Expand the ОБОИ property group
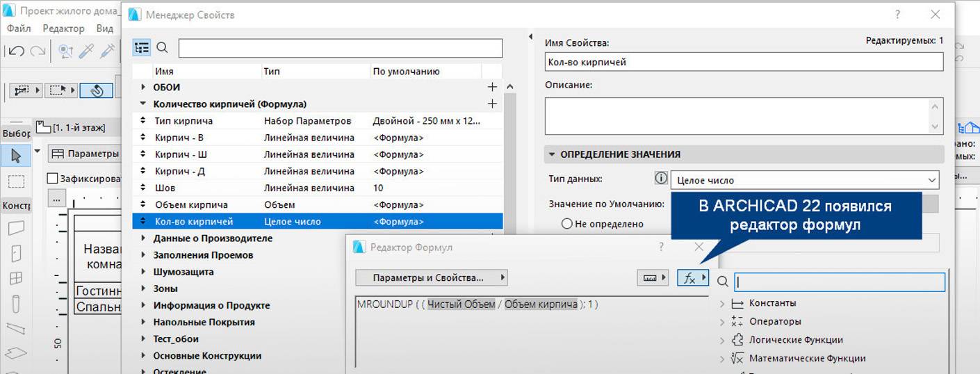This screenshot has width=980, height=374. [x=143, y=88]
